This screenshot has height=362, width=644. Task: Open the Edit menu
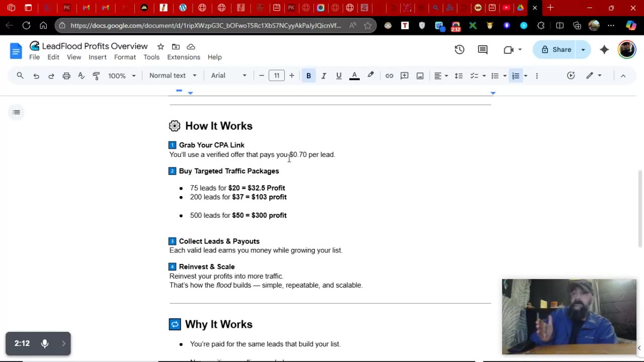(x=53, y=57)
